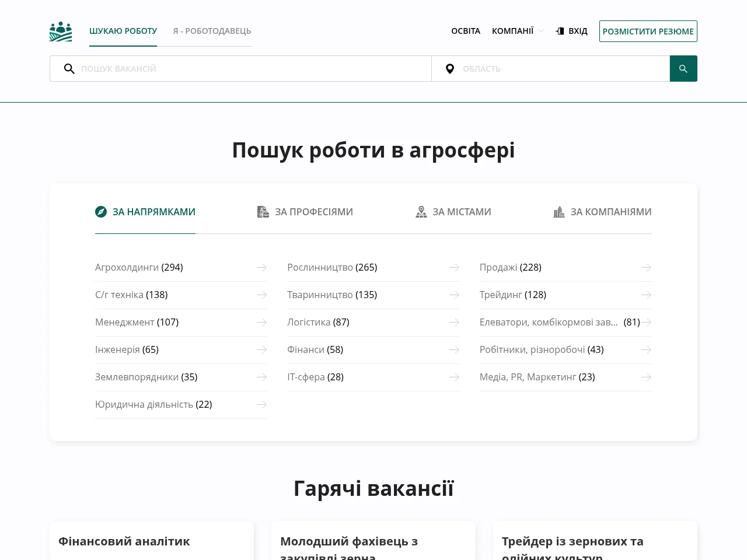Open the Трейдер із зернових vacancy card
Viewport: 747px width, 560px height.
(595, 541)
